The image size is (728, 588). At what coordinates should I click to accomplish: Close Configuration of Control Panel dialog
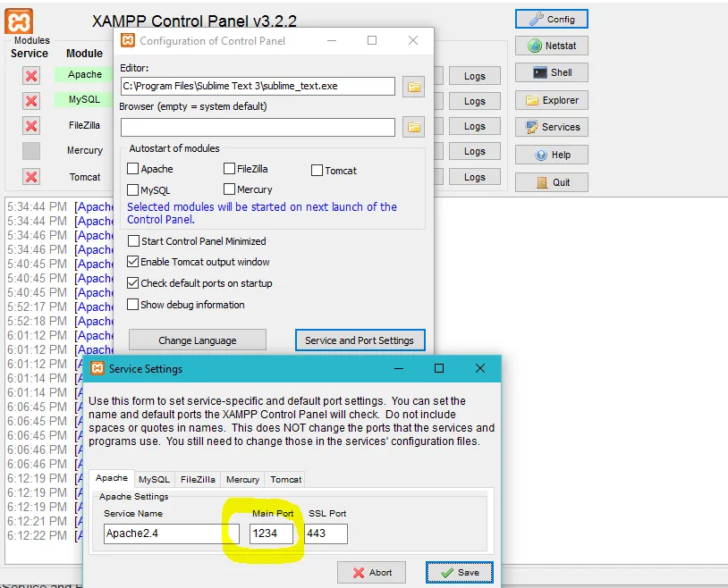[x=413, y=40]
